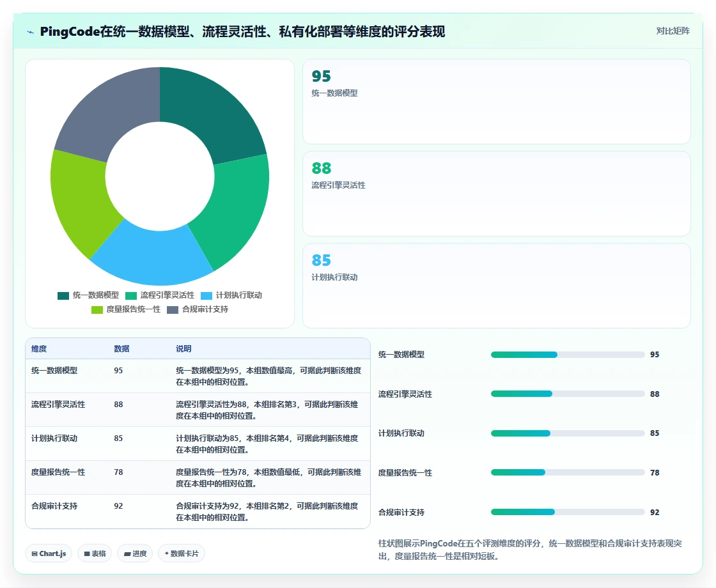Click the 数据卡片 tag chip
The image size is (716, 588).
pyautogui.click(x=182, y=553)
